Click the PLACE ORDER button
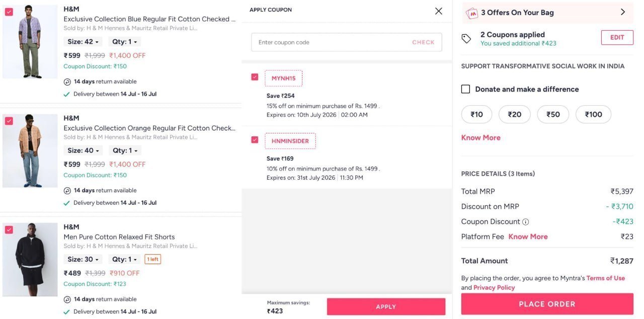This screenshot has width=644, height=319. pos(547,304)
